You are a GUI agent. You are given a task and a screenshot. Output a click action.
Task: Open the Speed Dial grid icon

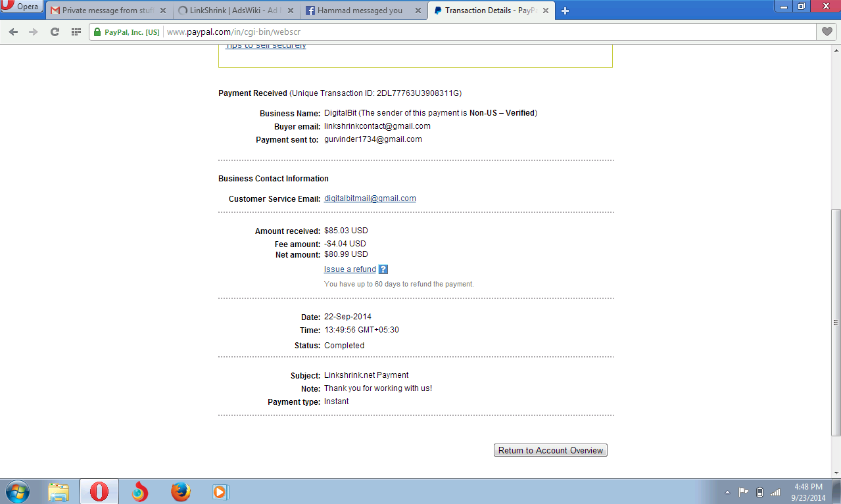(x=76, y=32)
